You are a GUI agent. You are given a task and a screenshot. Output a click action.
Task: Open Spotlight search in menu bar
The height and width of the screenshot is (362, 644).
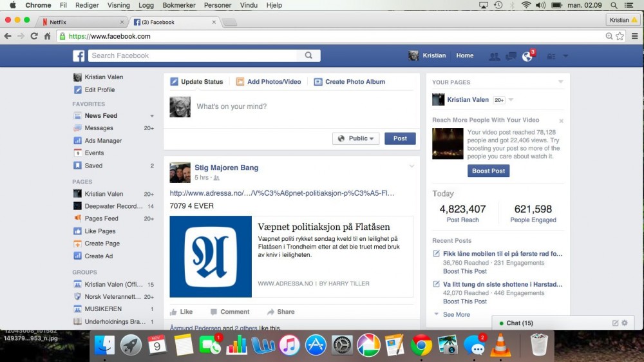[x=614, y=5]
